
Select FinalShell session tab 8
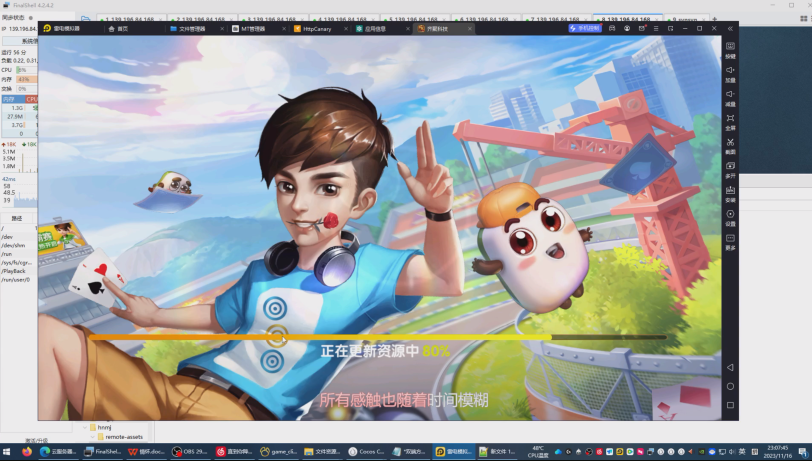point(628,19)
